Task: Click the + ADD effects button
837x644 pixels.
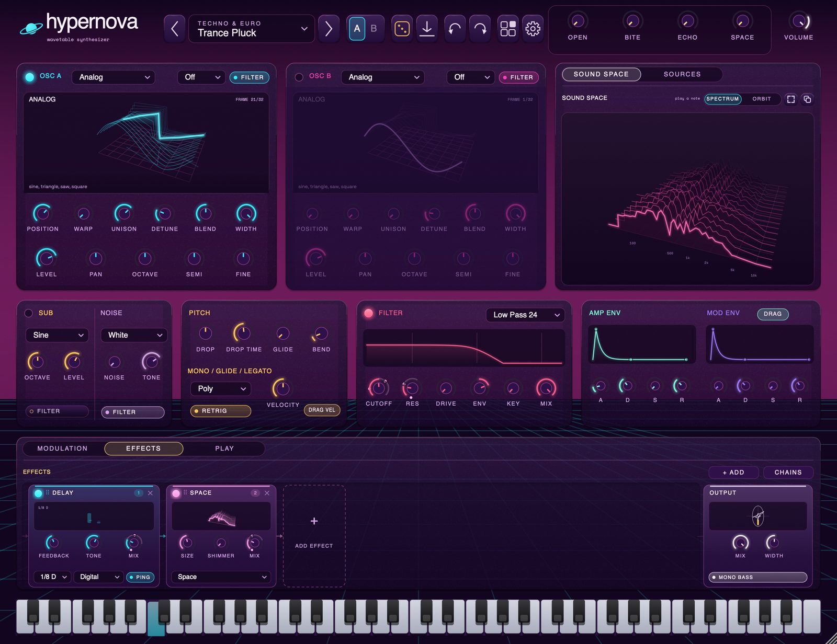Action: (733, 472)
